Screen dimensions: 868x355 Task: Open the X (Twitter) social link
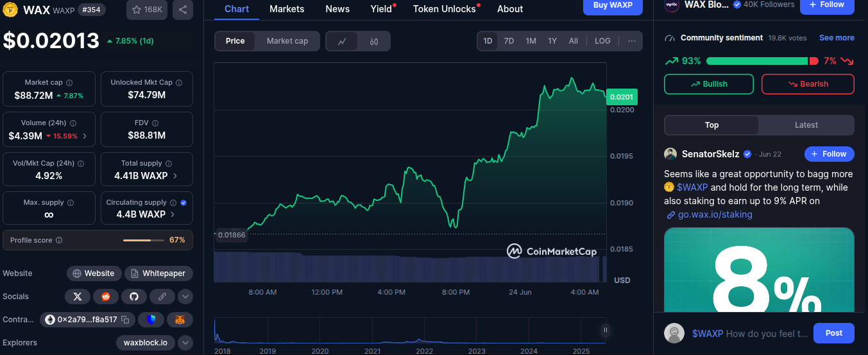click(x=78, y=297)
